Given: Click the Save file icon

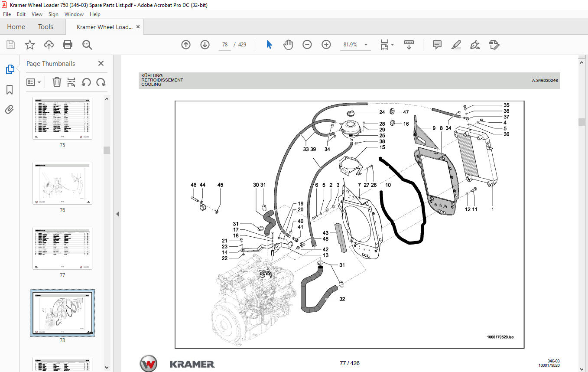Looking at the screenshot, I should [11, 45].
